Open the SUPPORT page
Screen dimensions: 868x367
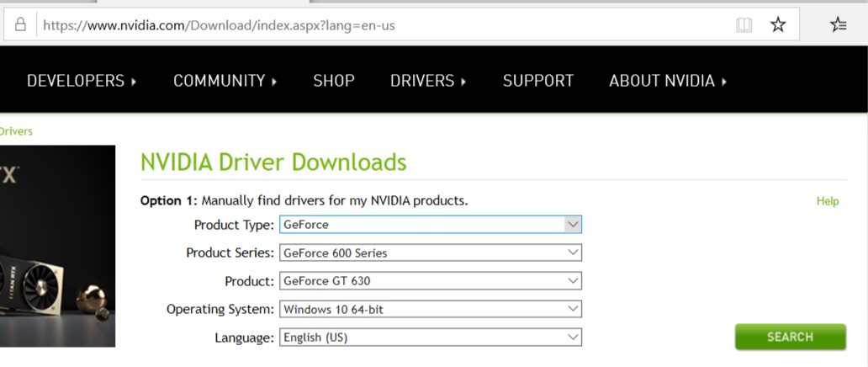point(538,81)
